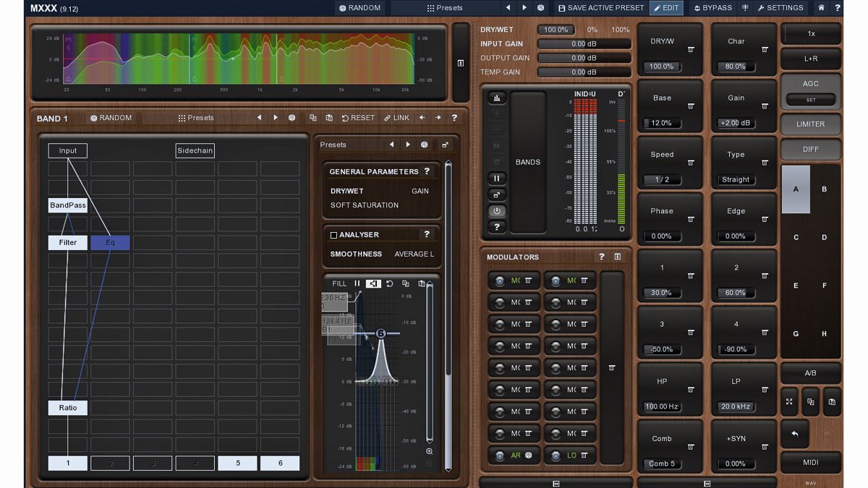Image resolution: width=868 pixels, height=488 pixels.
Task: Detach the module Presets panel icon
Action: (445, 145)
